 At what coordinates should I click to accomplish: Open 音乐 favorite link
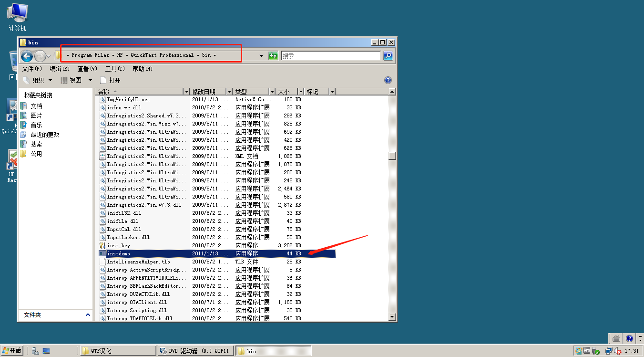[31, 125]
